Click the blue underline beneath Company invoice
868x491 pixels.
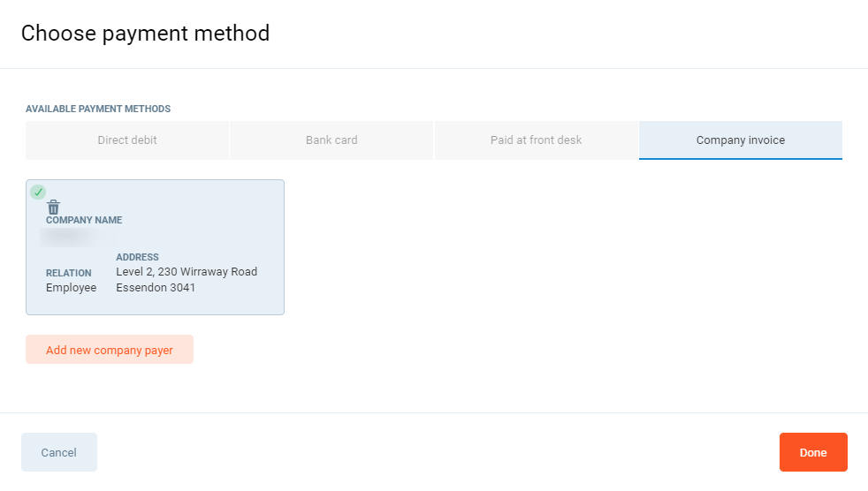(740, 159)
